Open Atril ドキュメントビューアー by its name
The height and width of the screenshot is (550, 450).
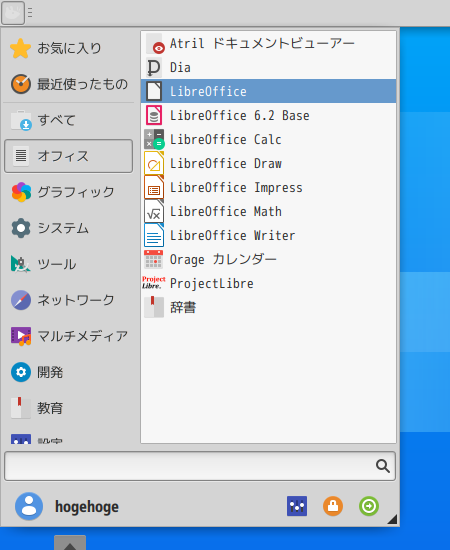[x=262, y=43]
